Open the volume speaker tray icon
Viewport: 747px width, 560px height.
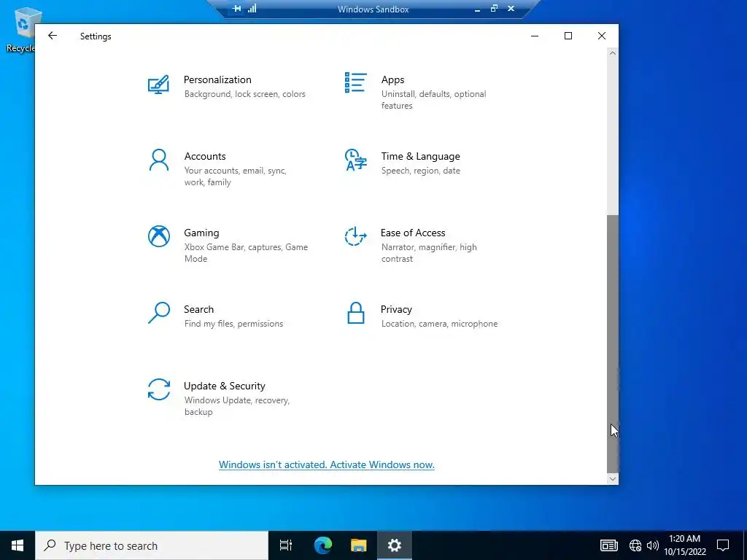[x=653, y=545]
